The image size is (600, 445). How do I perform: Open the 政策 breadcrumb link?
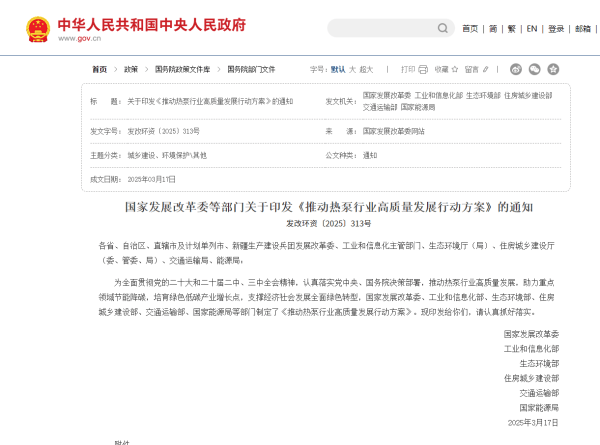(131, 70)
